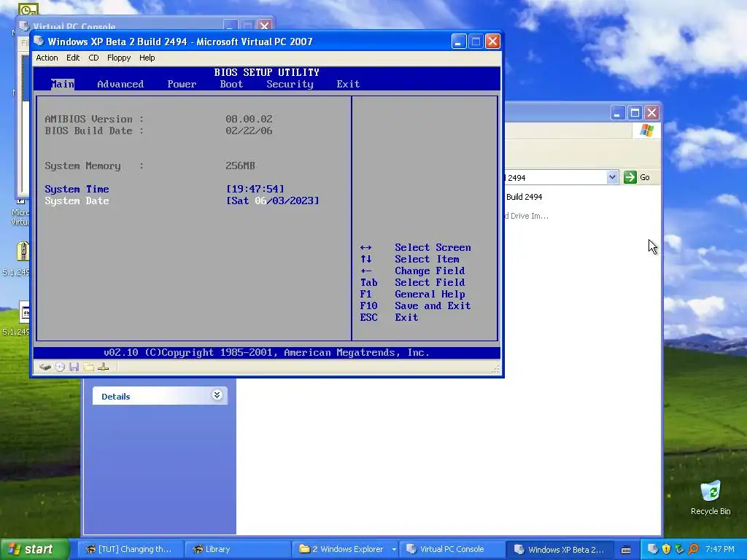Click the Safely Remove Hardware tray icon
The width and height of the screenshot is (747, 560).
coord(679,549)
